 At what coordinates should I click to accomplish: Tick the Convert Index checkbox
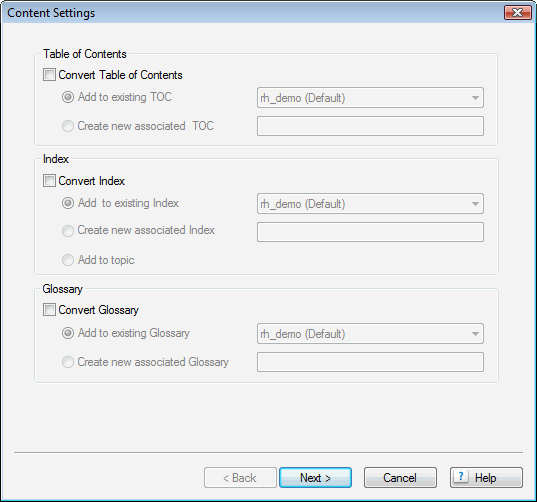click(x=49, y=181)
